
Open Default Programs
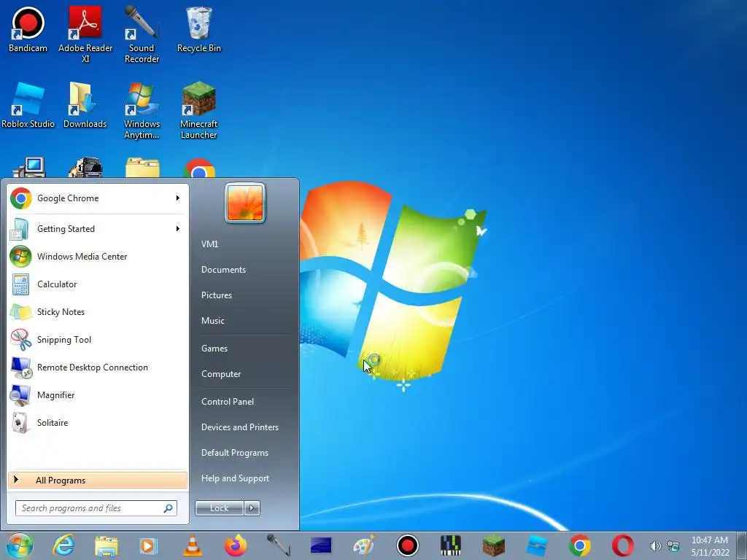coord(235,453)
